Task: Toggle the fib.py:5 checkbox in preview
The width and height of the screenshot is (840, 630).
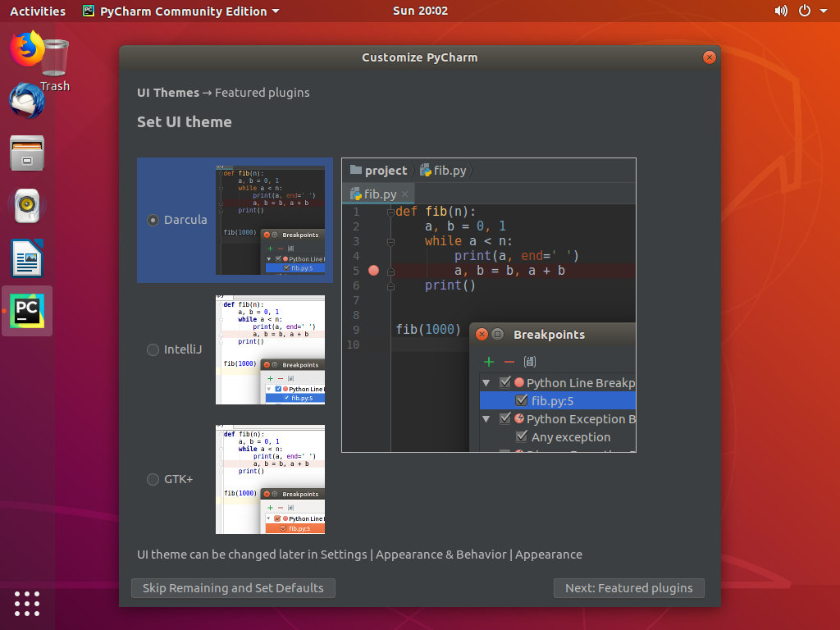Action: point(521,400)
